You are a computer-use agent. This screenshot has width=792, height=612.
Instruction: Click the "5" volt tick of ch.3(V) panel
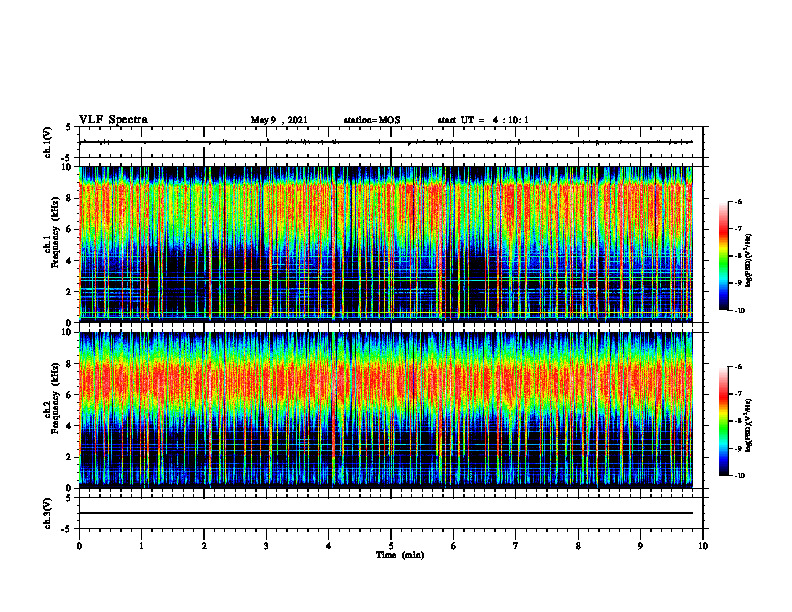pos(68,498)
